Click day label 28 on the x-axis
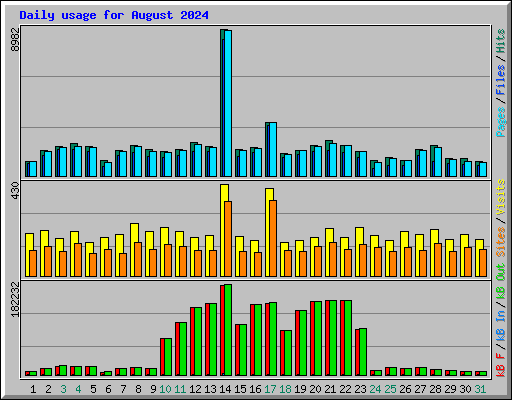 click(x=435, y=389)
